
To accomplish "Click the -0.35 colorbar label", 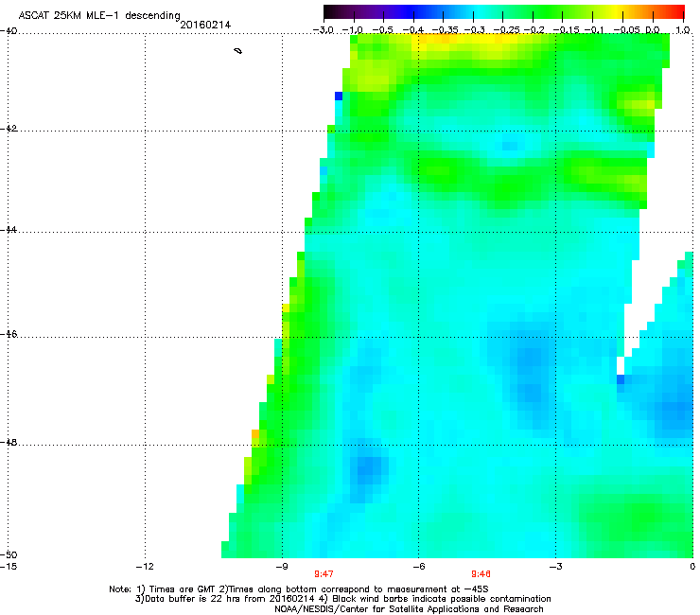I will (445, 30).
